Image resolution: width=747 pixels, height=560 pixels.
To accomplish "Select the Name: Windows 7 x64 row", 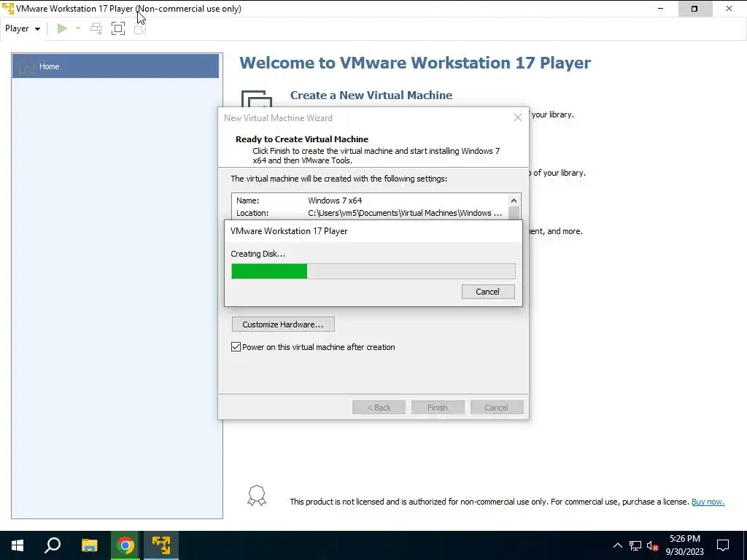I will (x=370, y=201).
